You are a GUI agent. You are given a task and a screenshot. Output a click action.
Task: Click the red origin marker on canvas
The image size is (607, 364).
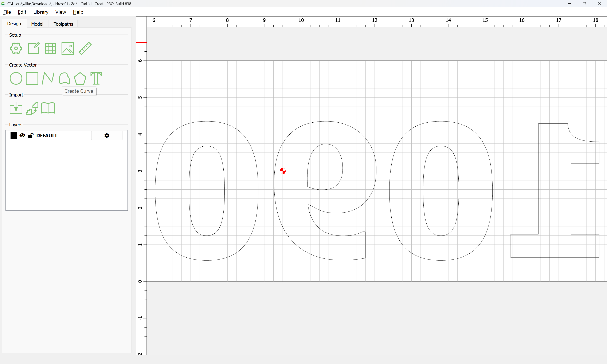point(283,171)
